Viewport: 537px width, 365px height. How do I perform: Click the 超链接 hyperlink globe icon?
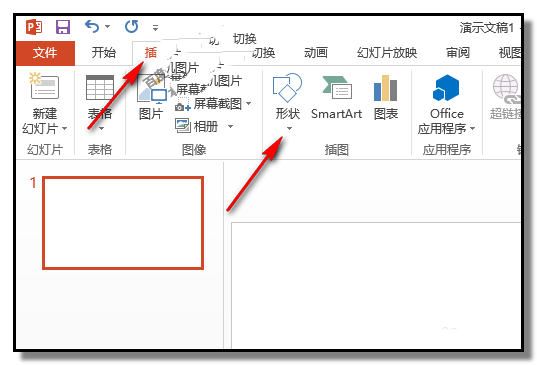tap(507, 88)
